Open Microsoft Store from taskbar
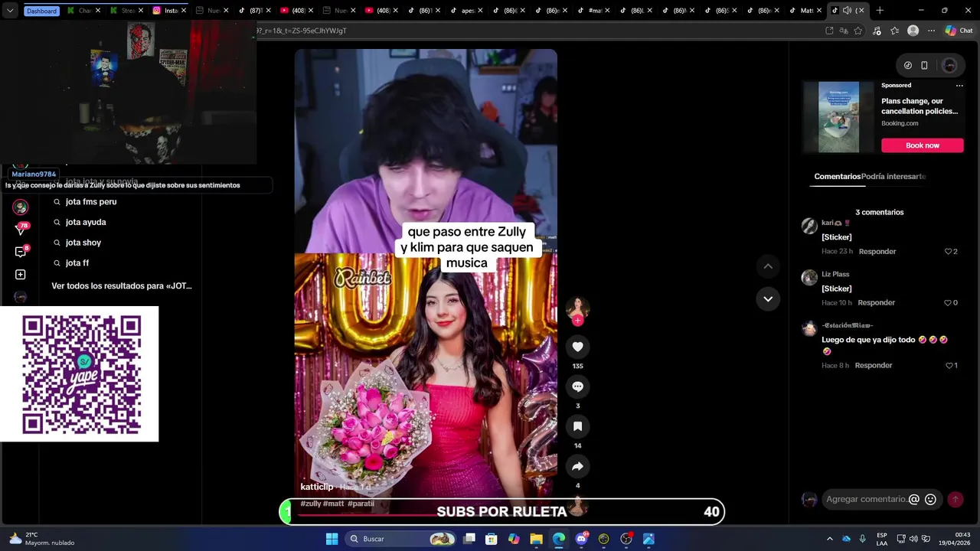The image size is (980, 551). (492, 539)
